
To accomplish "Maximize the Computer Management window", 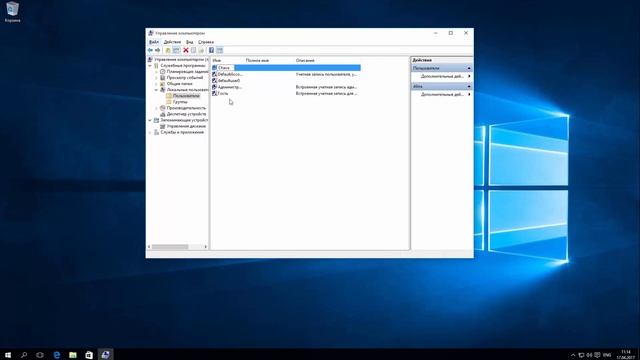I will coord(451,33).
